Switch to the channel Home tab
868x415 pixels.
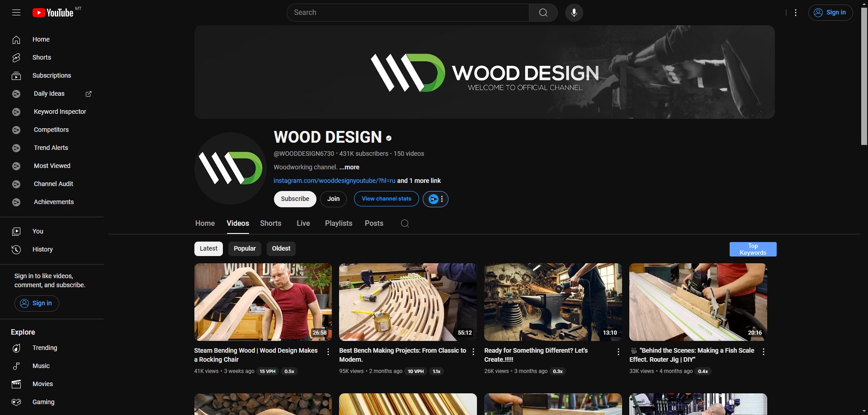[205, 224]
